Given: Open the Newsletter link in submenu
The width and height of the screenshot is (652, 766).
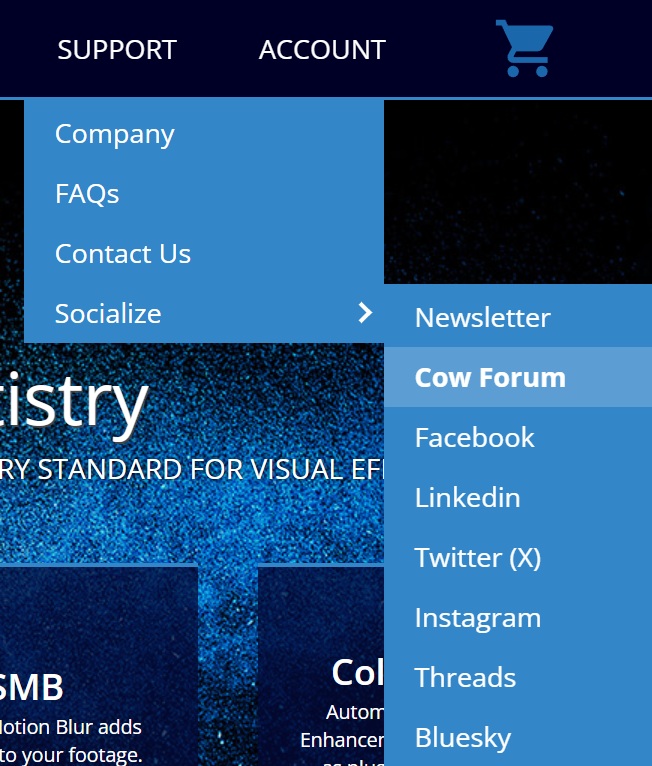Looking at the screenshot, I should [x=483, y=318].
